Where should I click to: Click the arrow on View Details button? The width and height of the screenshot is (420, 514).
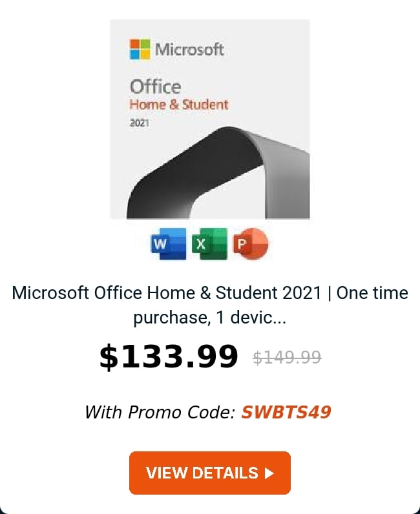(269, 473)
